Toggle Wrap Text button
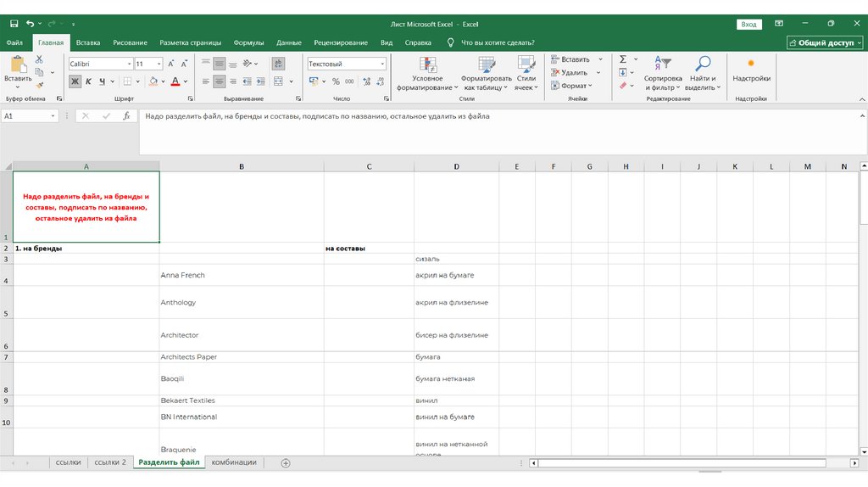 [276, 64]
